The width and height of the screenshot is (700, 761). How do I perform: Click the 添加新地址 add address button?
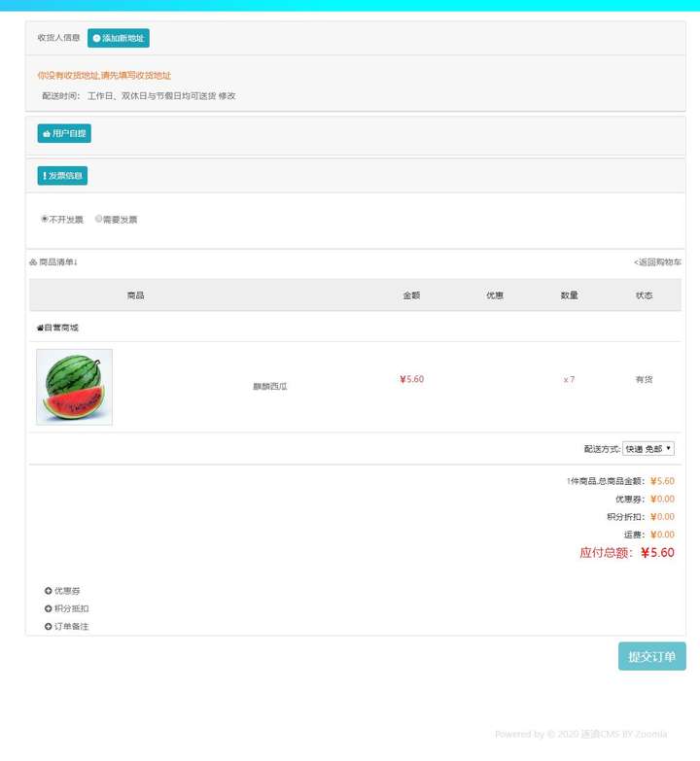tap(118, 38)
